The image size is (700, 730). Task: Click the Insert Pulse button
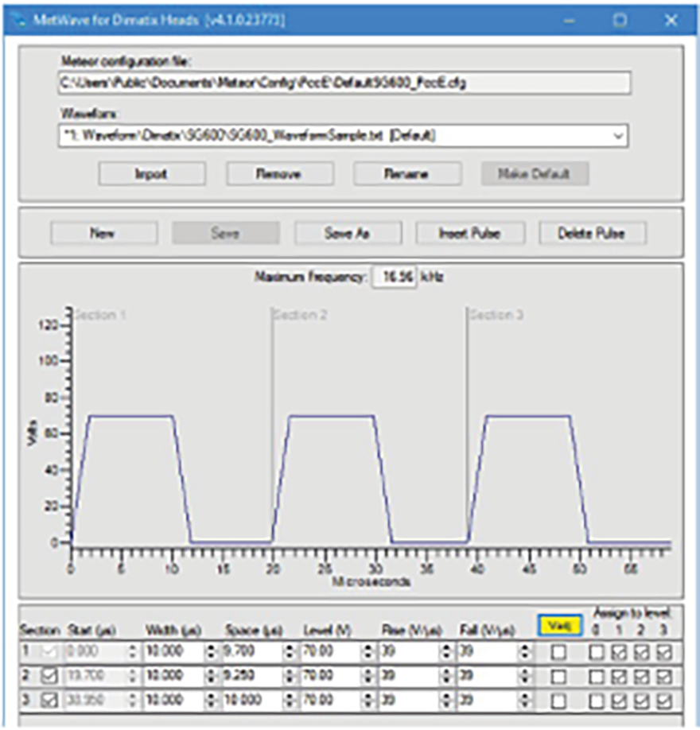(470, 233)
